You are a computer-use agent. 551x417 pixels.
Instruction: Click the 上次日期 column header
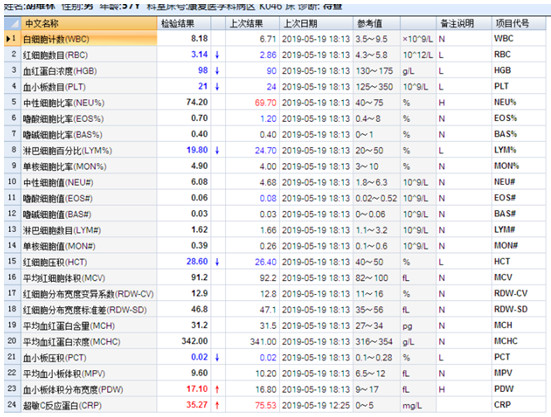point(316,24)
